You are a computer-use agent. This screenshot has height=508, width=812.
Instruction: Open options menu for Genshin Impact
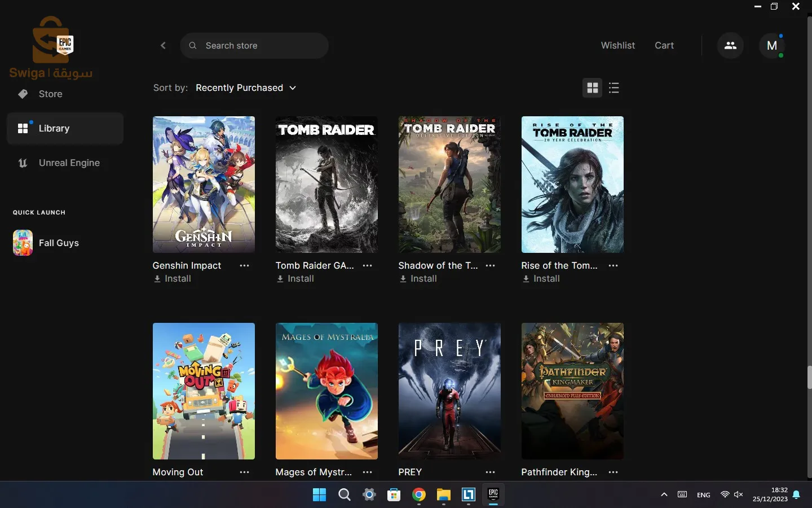pyautogui.click(x=244, y=266)
